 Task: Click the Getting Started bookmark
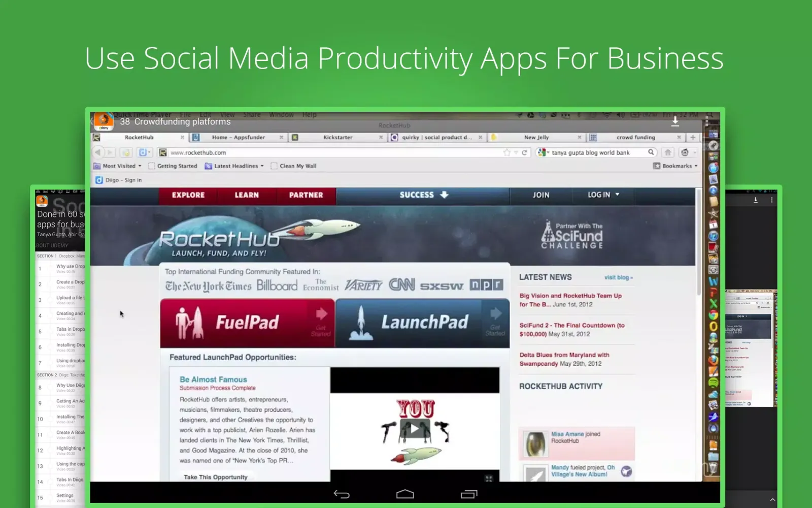coord(173,166)
